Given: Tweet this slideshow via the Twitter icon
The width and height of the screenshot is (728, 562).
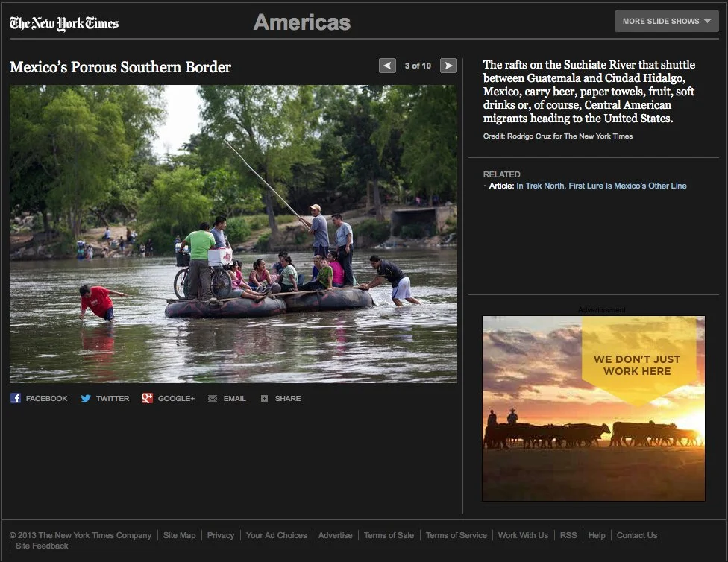Looking at the screenshot, I should point(104,398).
